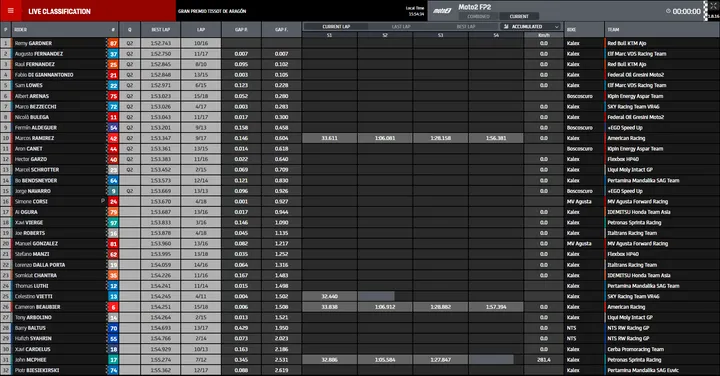Click Aron Canet's number 44 badge

[x=113, y=149]
